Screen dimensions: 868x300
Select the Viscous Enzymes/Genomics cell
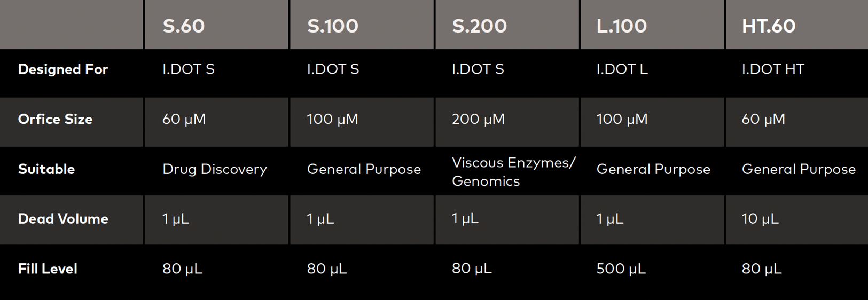point(513,171)
